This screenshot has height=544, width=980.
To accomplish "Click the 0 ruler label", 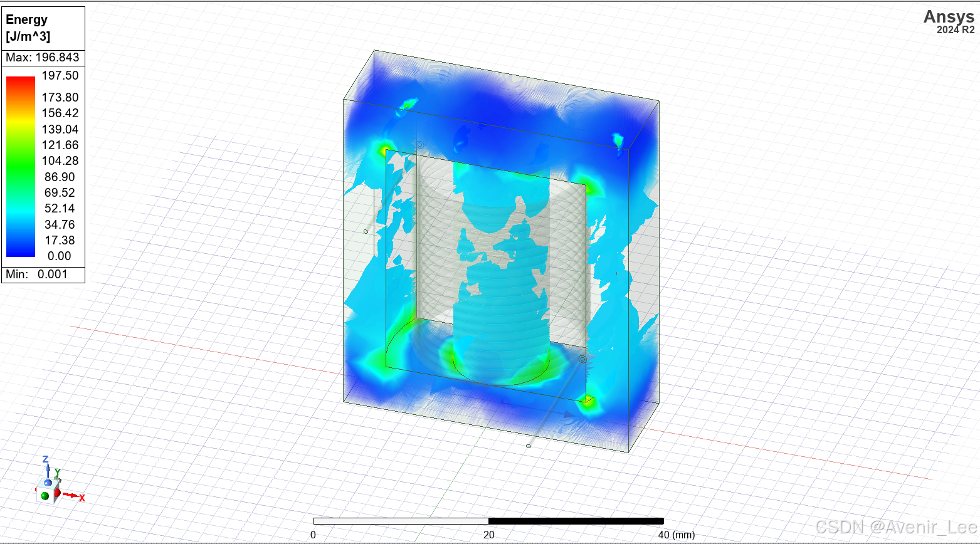I will [313, 535].
